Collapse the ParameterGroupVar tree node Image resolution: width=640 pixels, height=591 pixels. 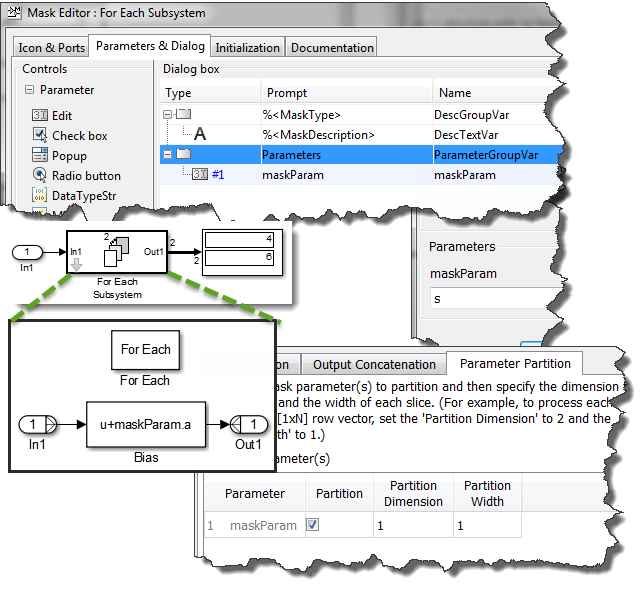click(168, 155)
